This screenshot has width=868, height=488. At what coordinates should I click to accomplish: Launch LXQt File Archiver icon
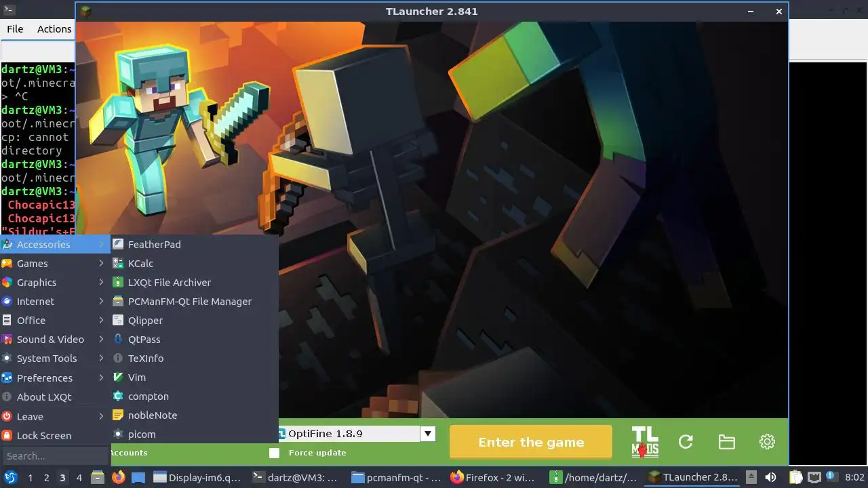[118, 282]
